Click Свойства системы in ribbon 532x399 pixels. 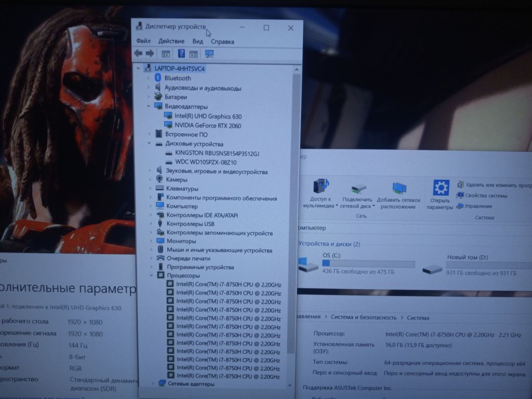click(x=486, y=196)
